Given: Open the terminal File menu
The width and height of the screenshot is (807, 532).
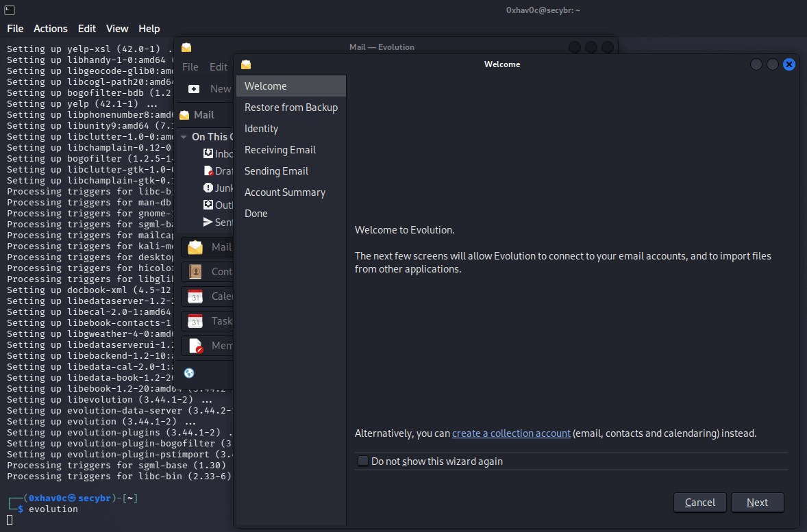Looking at the screenshot, I should tap(15, 29).
